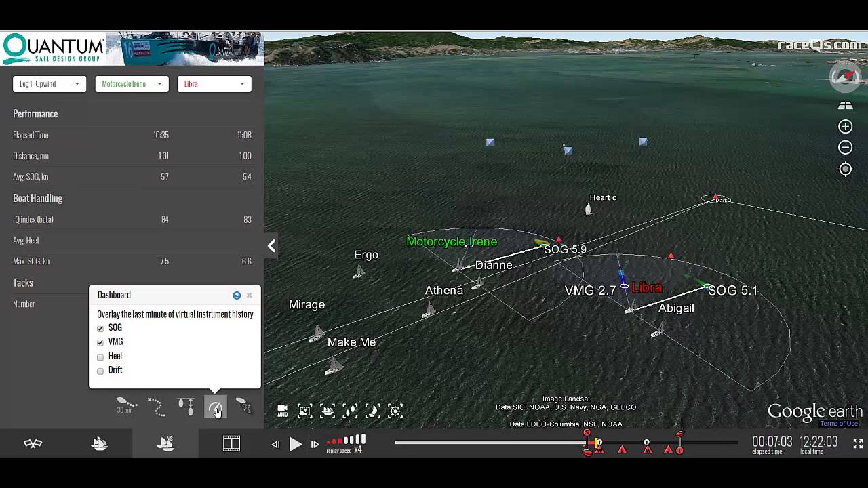Open the film strip video tab
868x488 pixels.
click(232, 444)
